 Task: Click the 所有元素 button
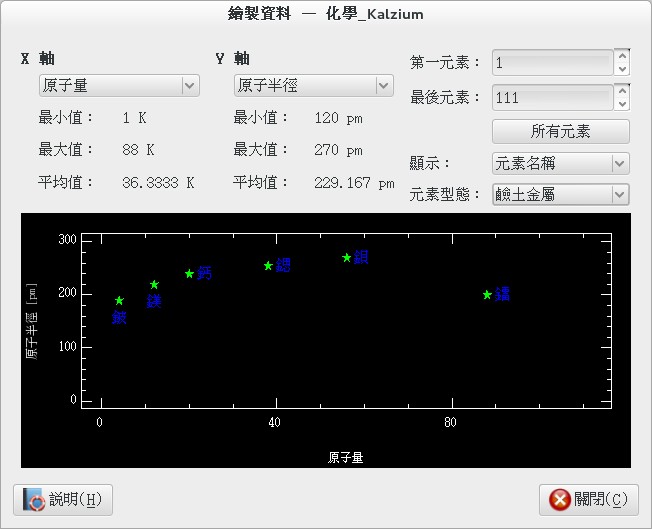(x=561, y=131)
